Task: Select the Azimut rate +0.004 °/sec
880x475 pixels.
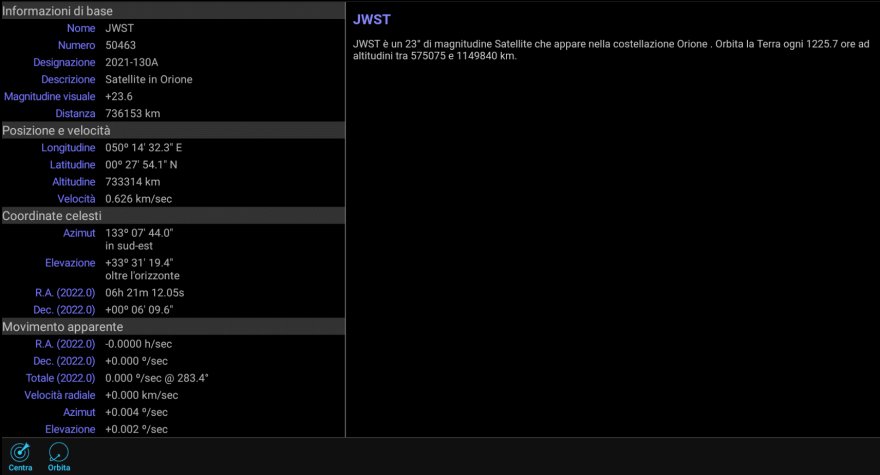Action: [x=136, y=412]
